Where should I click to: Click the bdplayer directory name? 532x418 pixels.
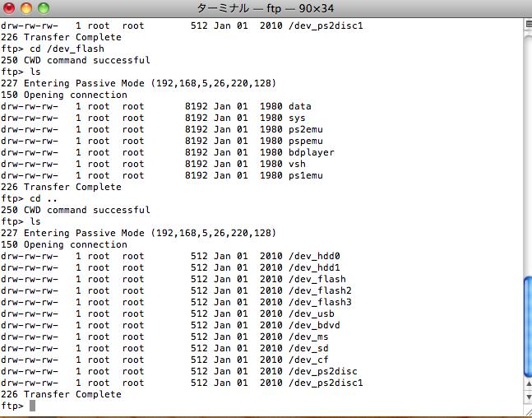(x=312, y=152)
